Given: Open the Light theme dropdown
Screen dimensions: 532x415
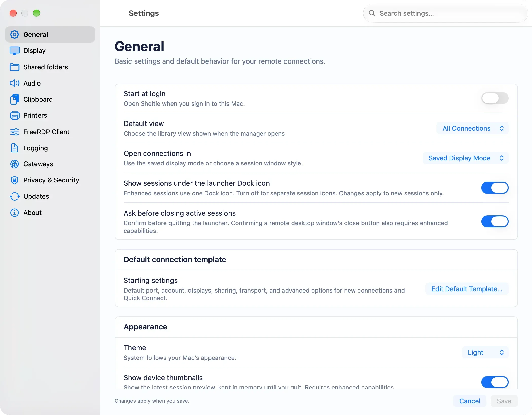Looking at the screenshot, I should click(x=485, y=352).
